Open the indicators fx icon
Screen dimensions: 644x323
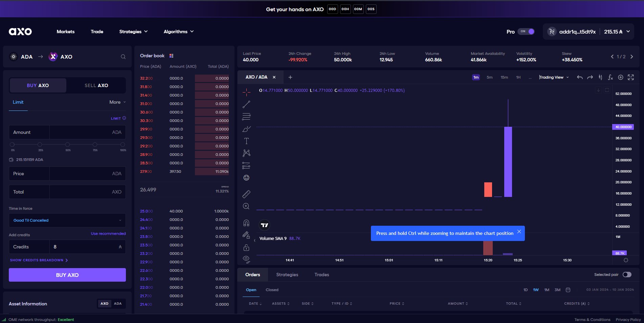coord(610,77)
